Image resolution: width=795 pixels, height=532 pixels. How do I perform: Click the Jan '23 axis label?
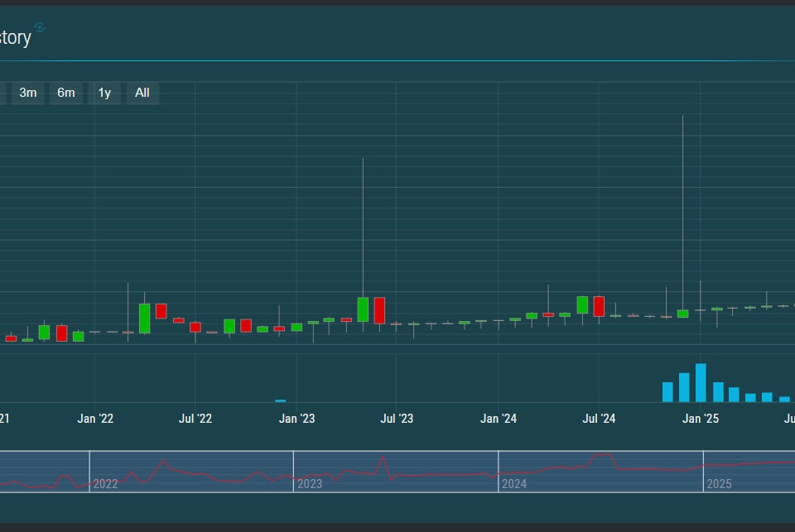point(297,419)
